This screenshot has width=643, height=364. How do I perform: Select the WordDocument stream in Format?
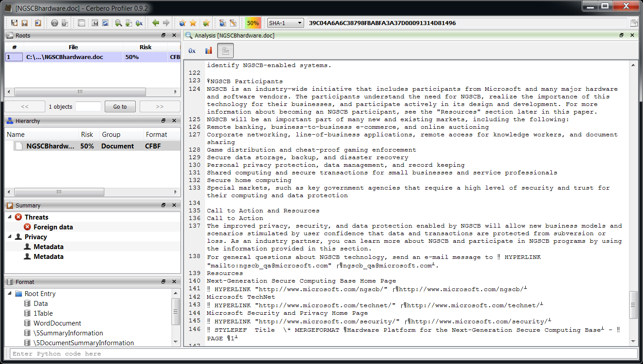click(x=57, y=323)
